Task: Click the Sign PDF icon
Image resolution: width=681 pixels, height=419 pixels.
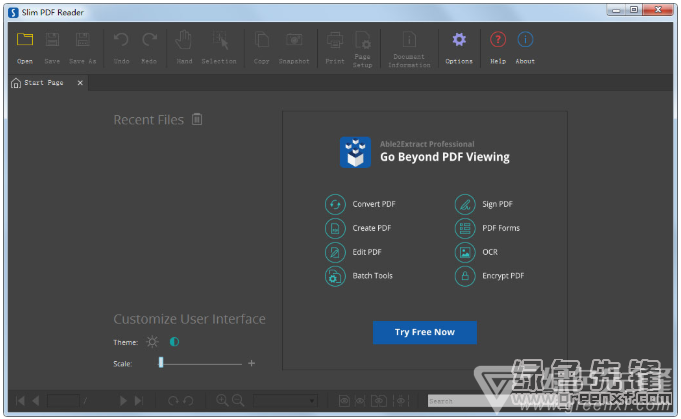Action: click(x=465, y=204)
